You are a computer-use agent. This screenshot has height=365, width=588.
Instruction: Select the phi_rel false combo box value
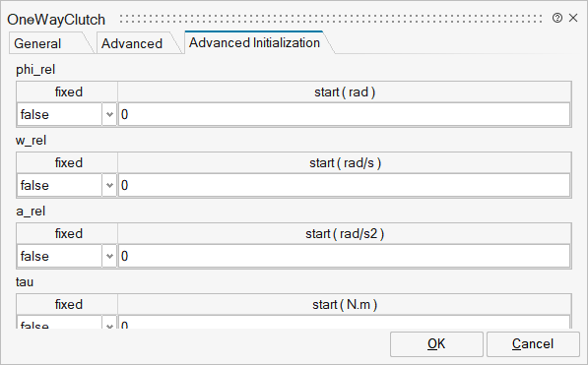coord(60,114)
